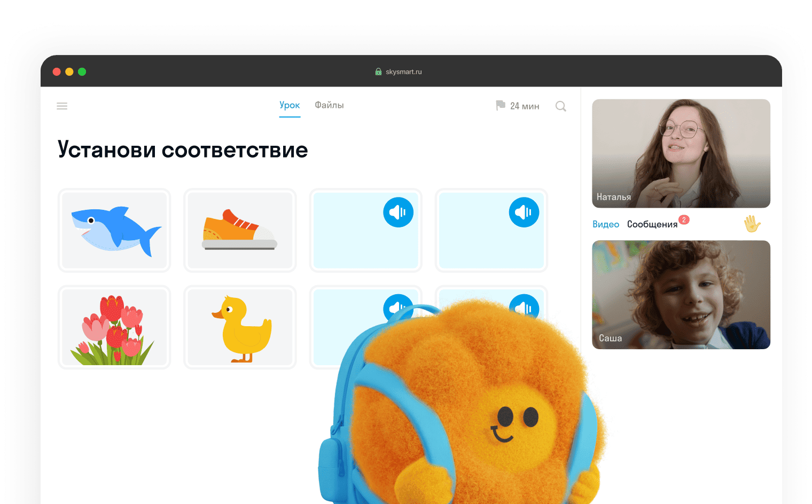The height and width of the screenshot is (504, 812).
Task: Select the yellow duck picture card
Action: point(240,327)
